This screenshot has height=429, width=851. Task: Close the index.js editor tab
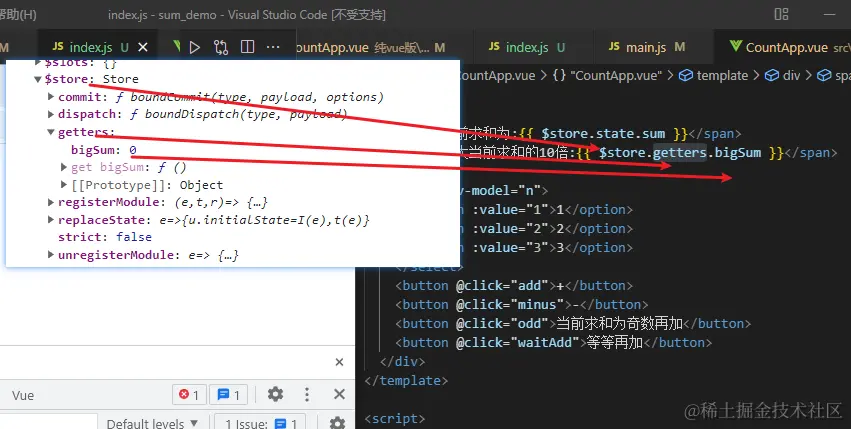point(143,47)
